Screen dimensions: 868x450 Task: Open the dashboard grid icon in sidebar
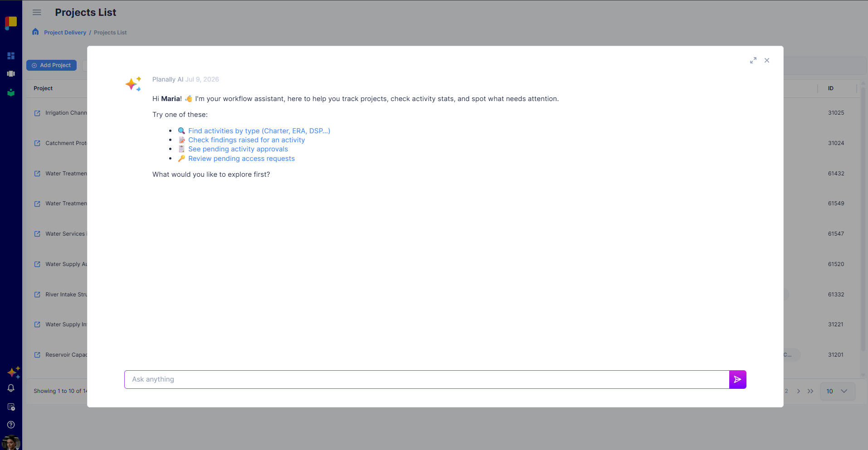click(11, 56)
